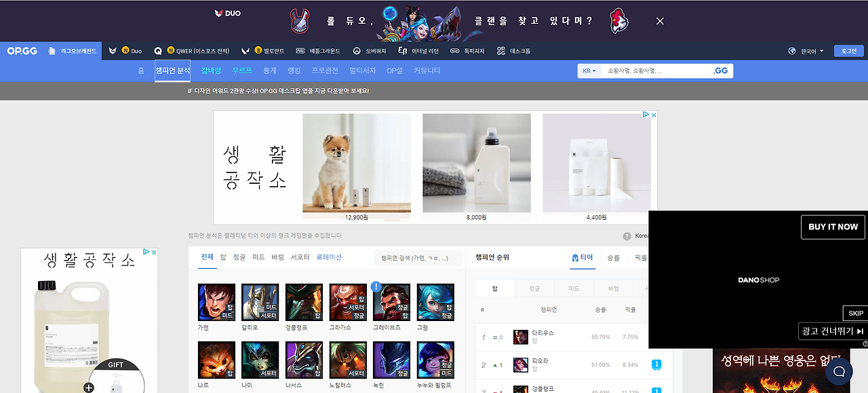Open the 통계 menu
The image size is (868, 393).
click(270, 71)
